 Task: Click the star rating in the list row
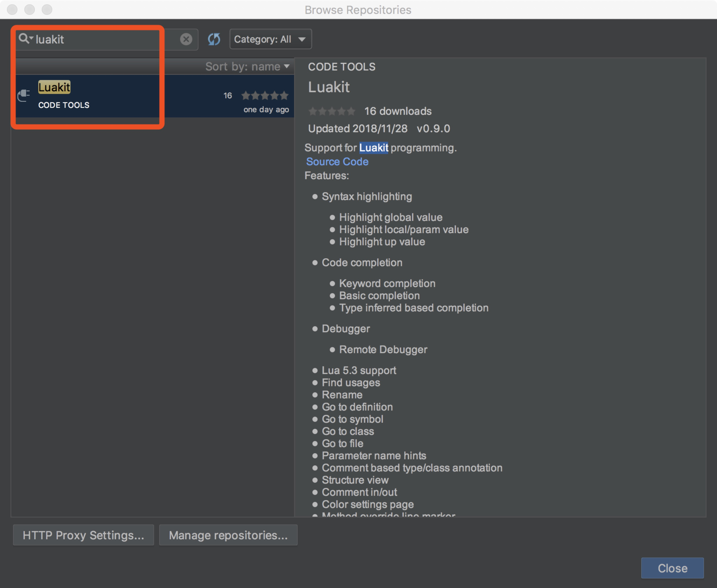pyautogui.click(x=265, y=96)
